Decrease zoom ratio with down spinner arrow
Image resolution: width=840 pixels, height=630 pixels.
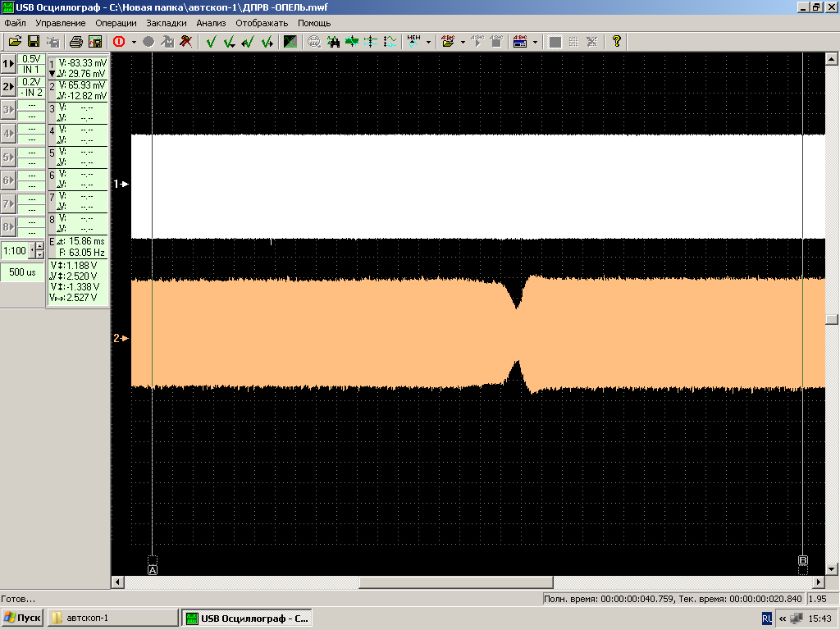click(x=39, y=254)
